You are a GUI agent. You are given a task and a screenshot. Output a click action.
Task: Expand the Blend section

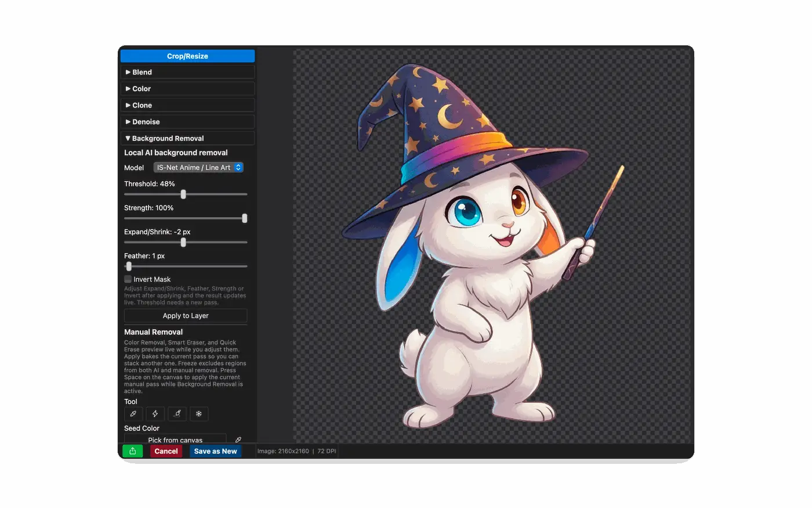click(x=187, y=72)
